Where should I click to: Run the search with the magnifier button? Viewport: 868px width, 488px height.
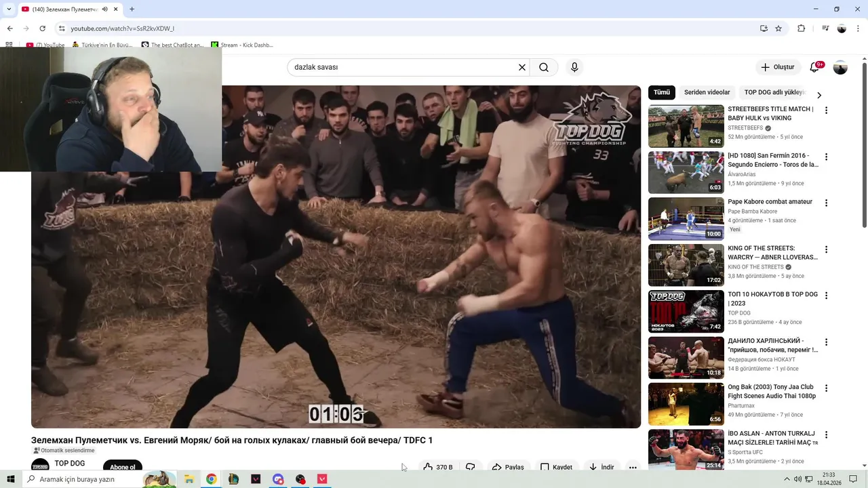coord(544,67)
